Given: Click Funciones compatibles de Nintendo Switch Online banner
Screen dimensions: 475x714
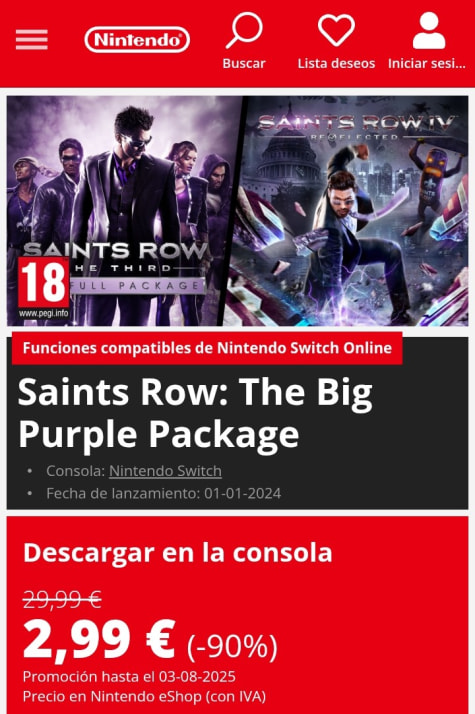Looking at the screenshot, I should [x=207, y=348].
